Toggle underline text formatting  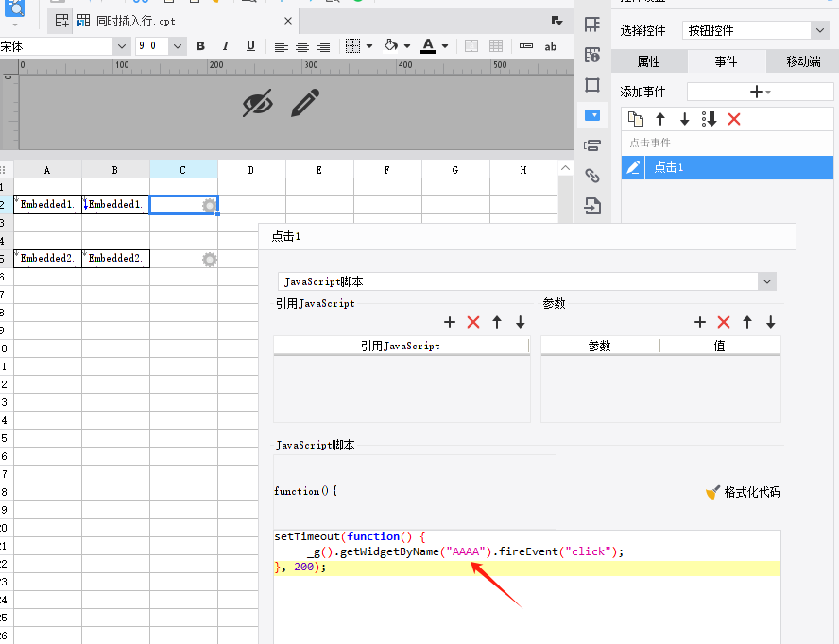(250, 46)
